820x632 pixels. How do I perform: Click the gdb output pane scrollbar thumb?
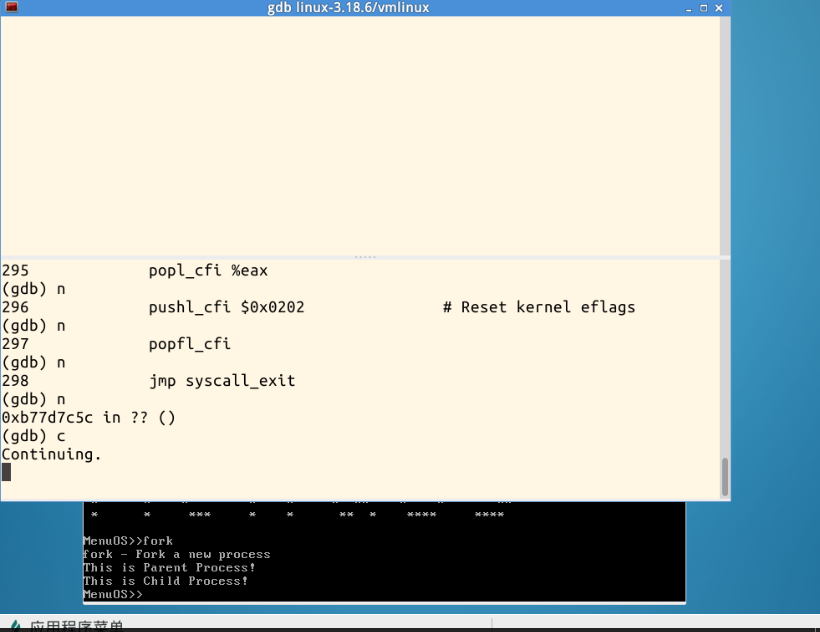pyautogui.click(x=725, y=477)
